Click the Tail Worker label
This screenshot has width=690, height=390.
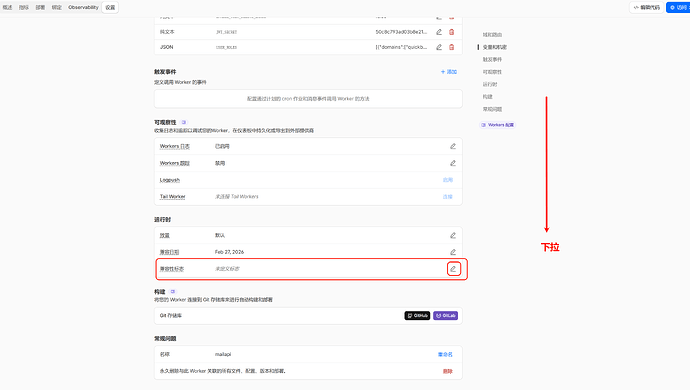[172, 197]
